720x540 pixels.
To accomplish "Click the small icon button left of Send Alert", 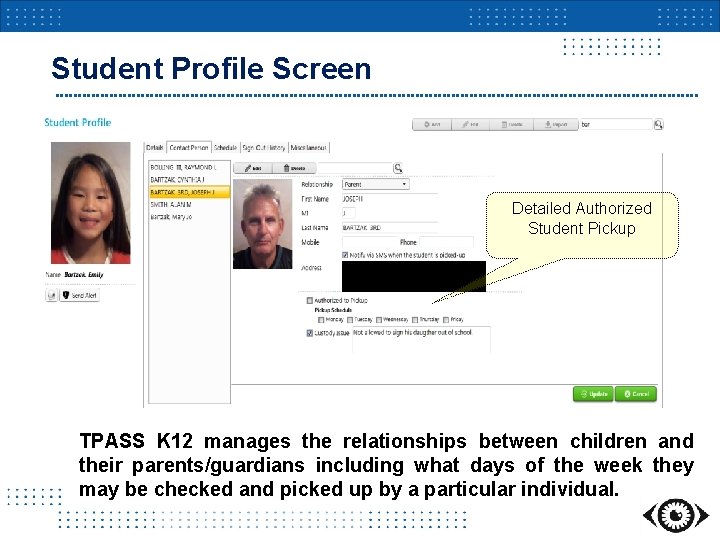I will [51, 295].
